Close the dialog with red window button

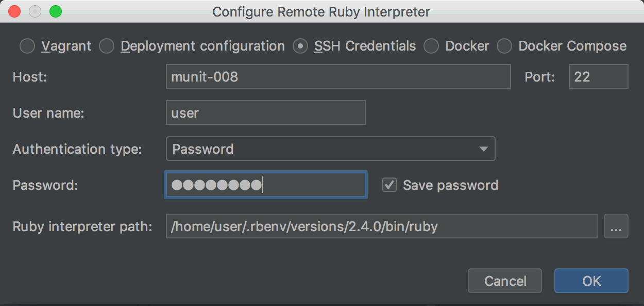(x=14, y=11)
